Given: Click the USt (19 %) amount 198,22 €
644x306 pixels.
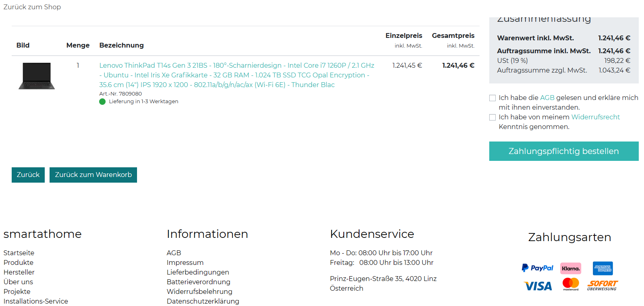Looking at the screenshot, I should point(617,60).
